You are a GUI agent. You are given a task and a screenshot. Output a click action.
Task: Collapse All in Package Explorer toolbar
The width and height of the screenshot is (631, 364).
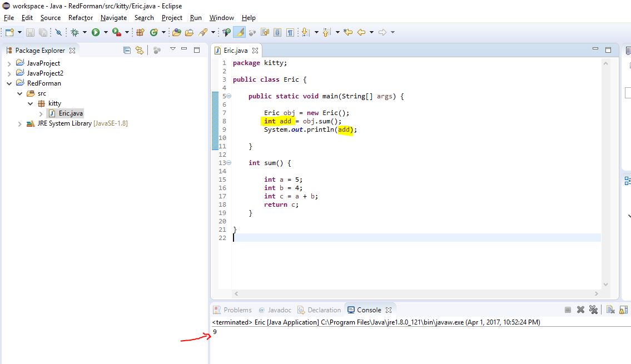click(127, 49)
